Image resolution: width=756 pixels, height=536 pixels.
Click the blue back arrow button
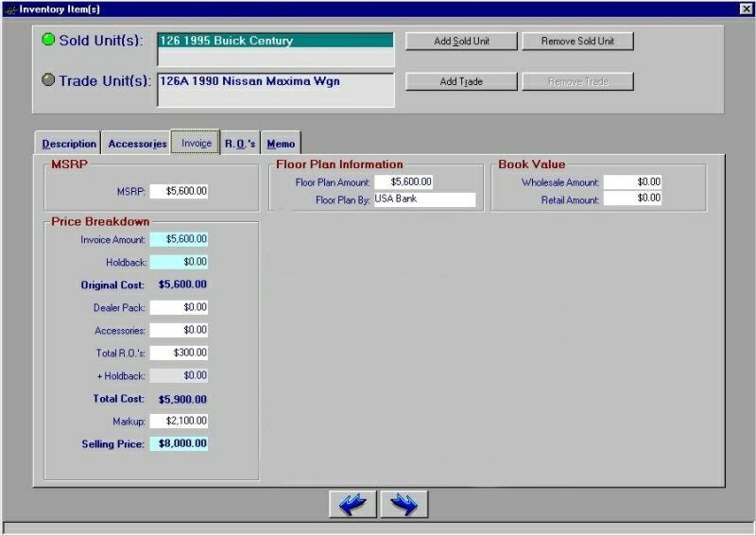tap(352, 504)
